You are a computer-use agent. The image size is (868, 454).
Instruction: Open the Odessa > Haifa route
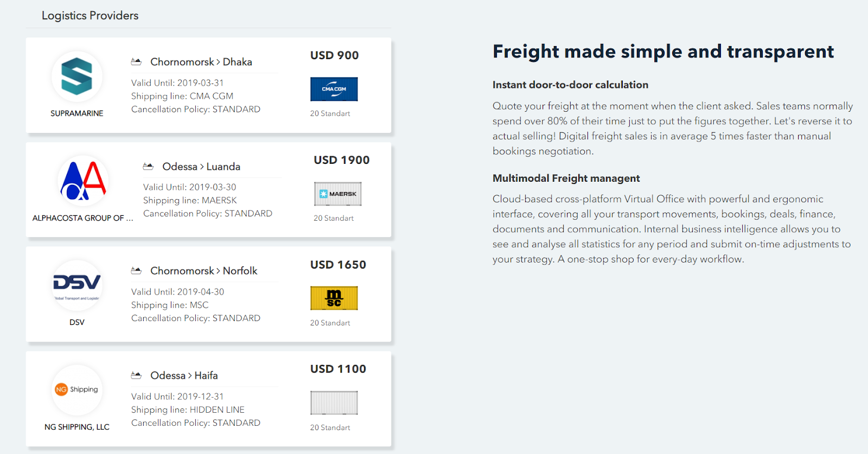tap(184, 375)
